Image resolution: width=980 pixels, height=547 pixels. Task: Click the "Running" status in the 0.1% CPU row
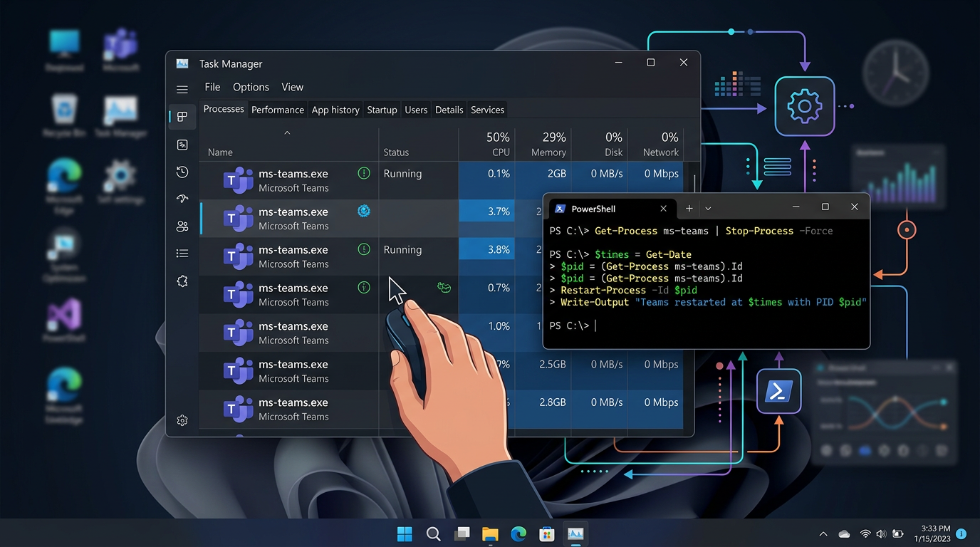coord(402,173)
